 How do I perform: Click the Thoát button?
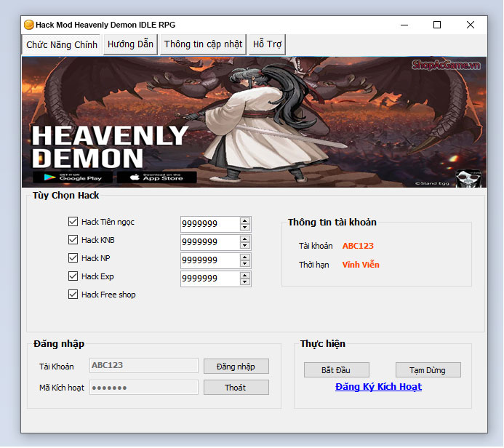[x=236, y=388]
